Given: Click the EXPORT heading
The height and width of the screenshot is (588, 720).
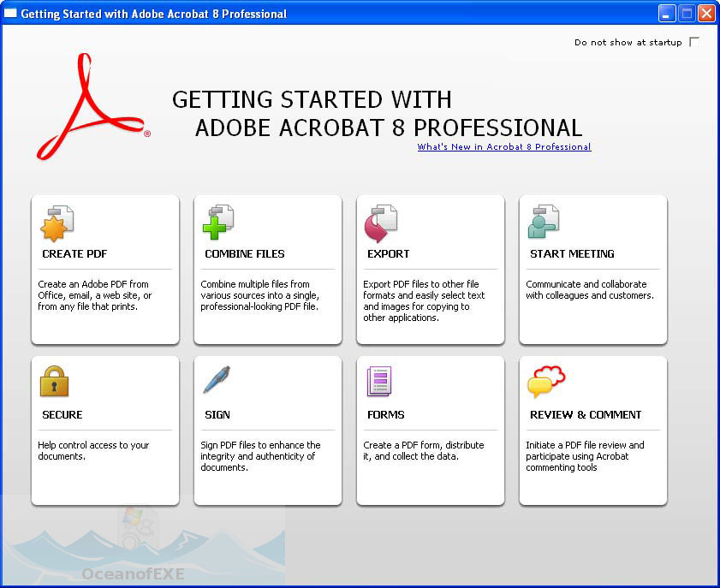Looking at the screenshot, I should click(389, 254).
